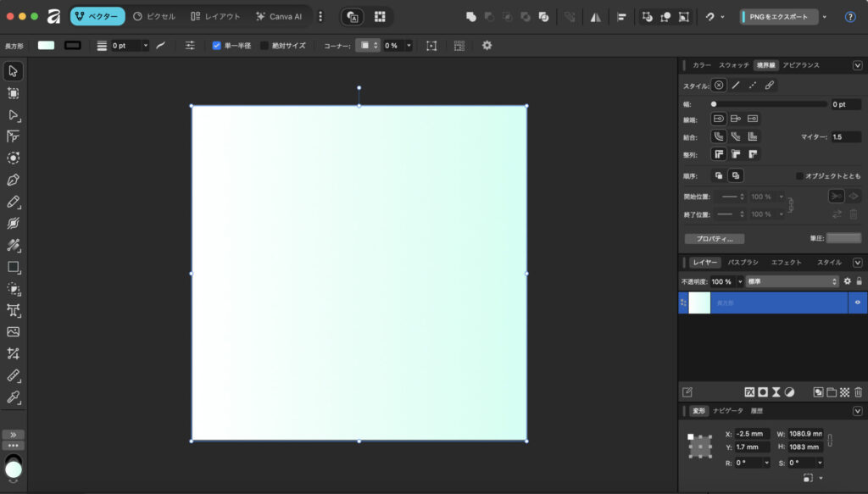Hide the 長方形 layer with eye icon
This screenshot has width=868, height=494.
pyautogui.click(x=857, y=303)
